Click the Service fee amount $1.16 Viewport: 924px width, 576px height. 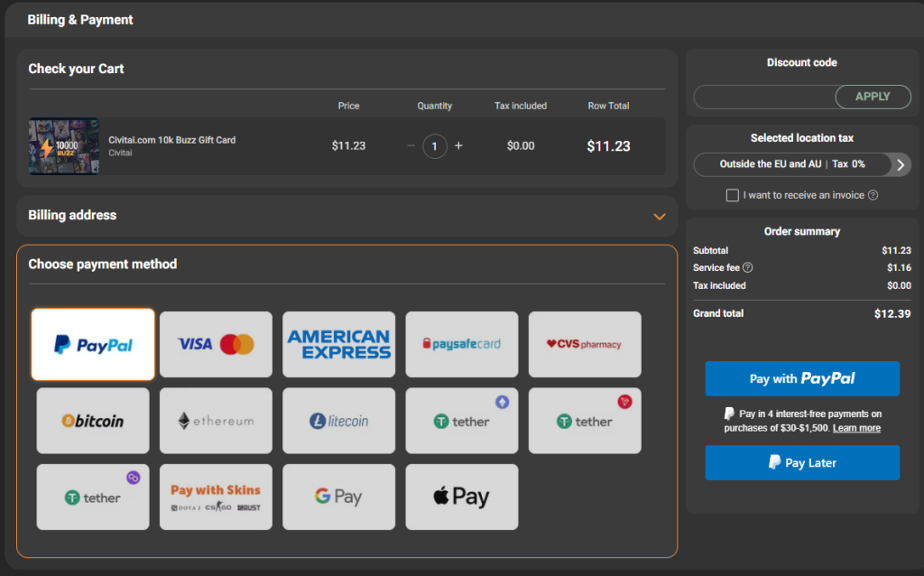pyautogui.click(x=899, y=267)
